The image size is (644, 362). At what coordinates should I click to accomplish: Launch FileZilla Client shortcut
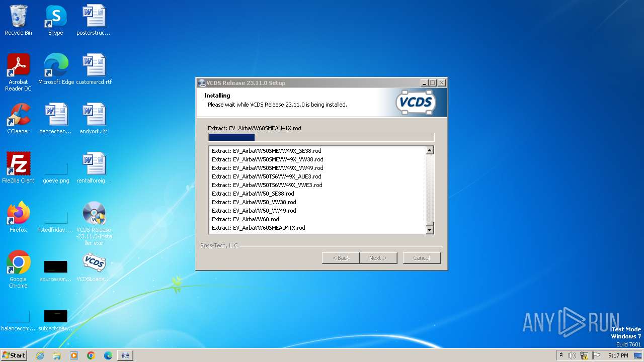(18, 167)
